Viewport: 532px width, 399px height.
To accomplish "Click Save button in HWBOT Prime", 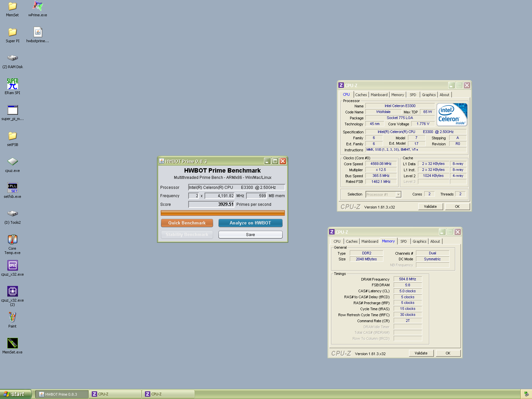I will (x=250, y=234).
